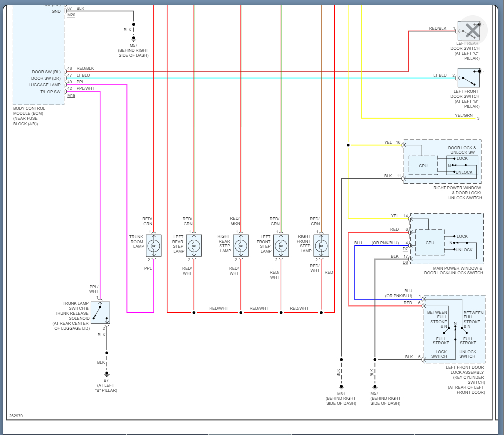Viewport: 504px width, 435px height.
Task: Click the diagram number 262970
Action: coord(16,416)
